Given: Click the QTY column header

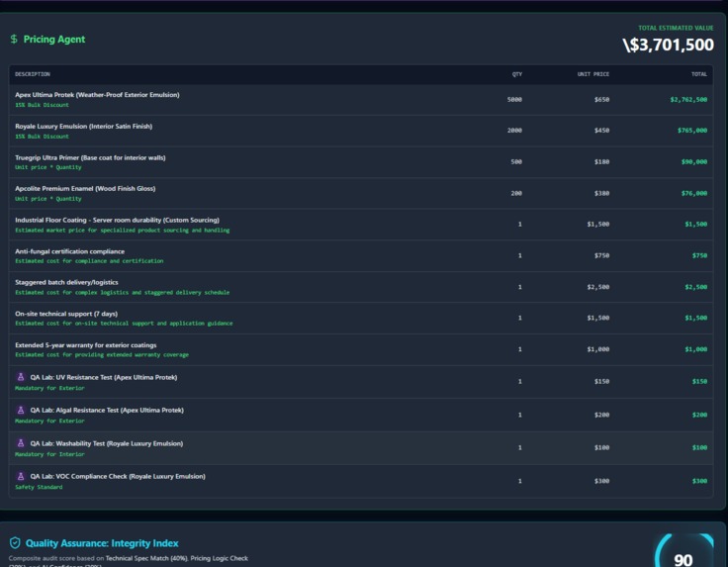Looking at the screenshot, I should [517, 74].
